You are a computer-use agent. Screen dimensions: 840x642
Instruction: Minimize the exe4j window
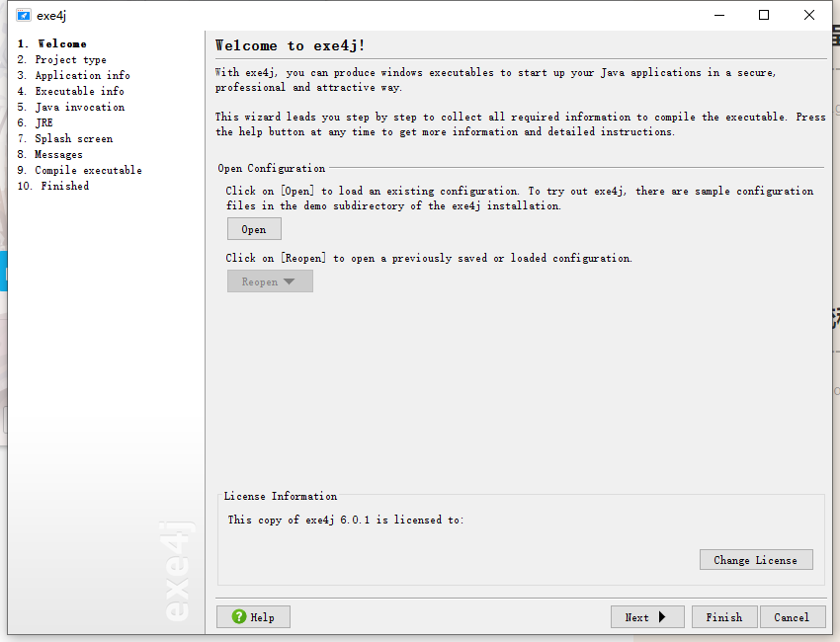coord(719,15)
